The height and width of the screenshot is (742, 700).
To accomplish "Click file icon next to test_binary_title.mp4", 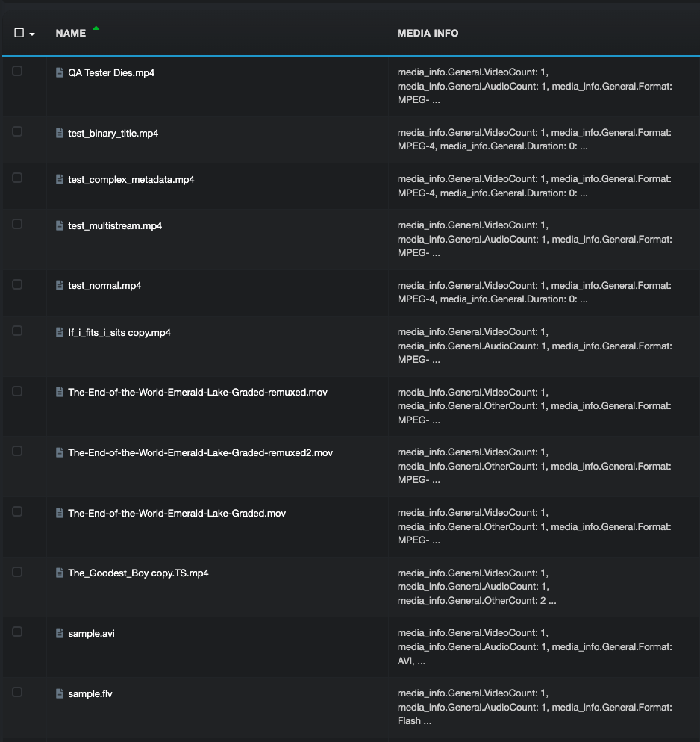I will click(x=60, y=133).
